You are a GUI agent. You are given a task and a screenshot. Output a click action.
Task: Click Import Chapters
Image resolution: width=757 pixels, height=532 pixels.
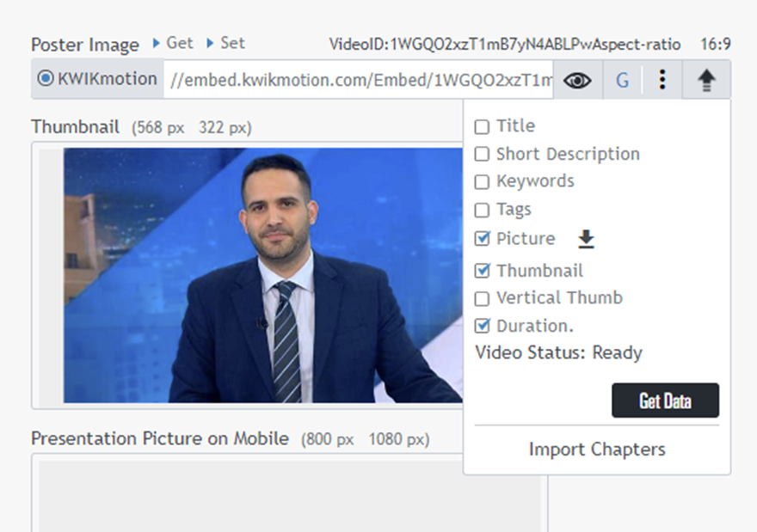click(596, 449)
